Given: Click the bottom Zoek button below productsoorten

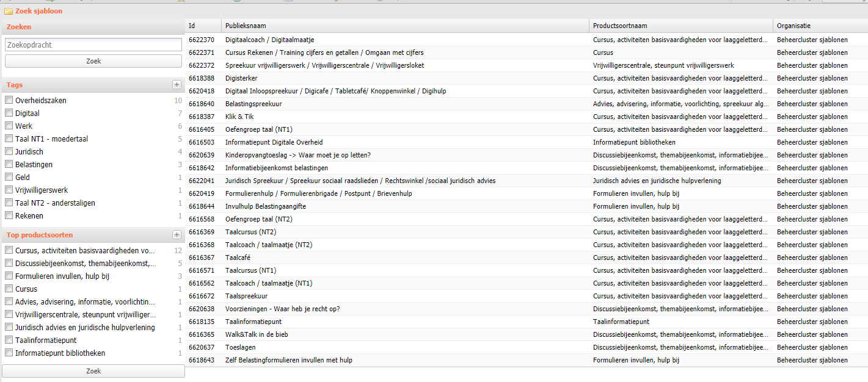Looking at the screenshot, I should 93,371.
